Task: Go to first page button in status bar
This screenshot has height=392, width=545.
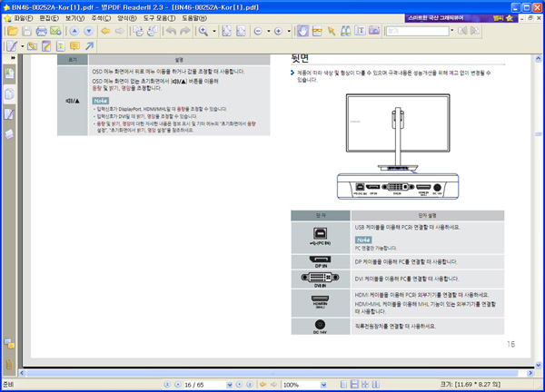Action: pos(167,385)
